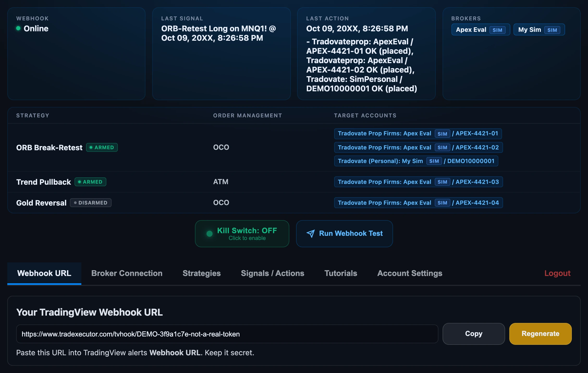
Task: Click the Target Accounts column header
Action: click(x=365, y=116)
